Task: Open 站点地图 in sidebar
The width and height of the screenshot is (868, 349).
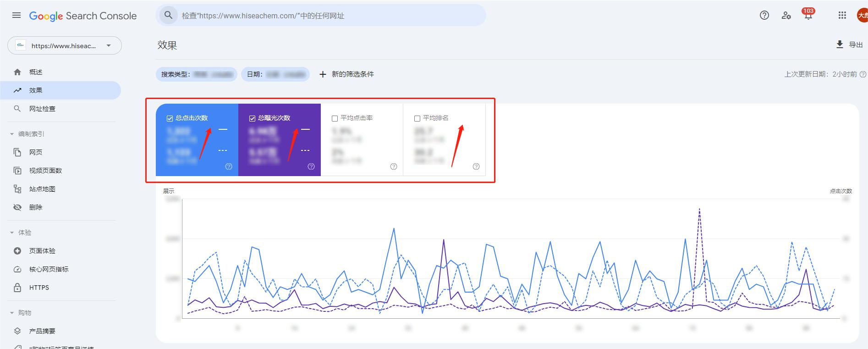Action: point(42,189)
